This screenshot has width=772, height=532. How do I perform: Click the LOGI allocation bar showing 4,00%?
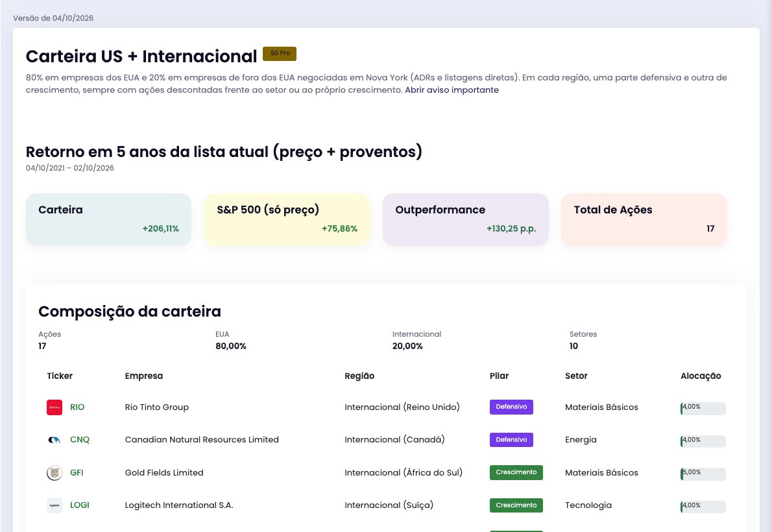pyautogui.click(x=703, y=507)
